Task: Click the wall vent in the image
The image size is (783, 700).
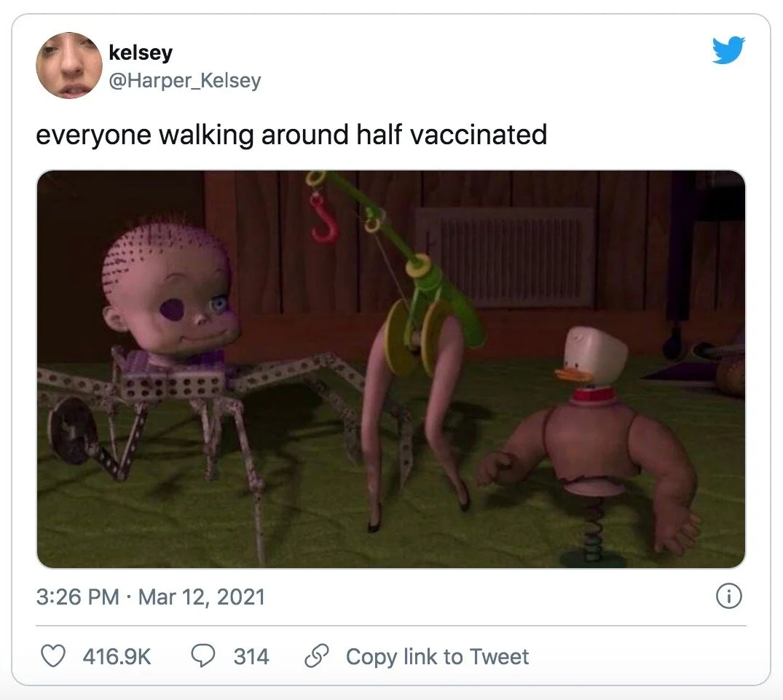Action: [x=504, y=257]
